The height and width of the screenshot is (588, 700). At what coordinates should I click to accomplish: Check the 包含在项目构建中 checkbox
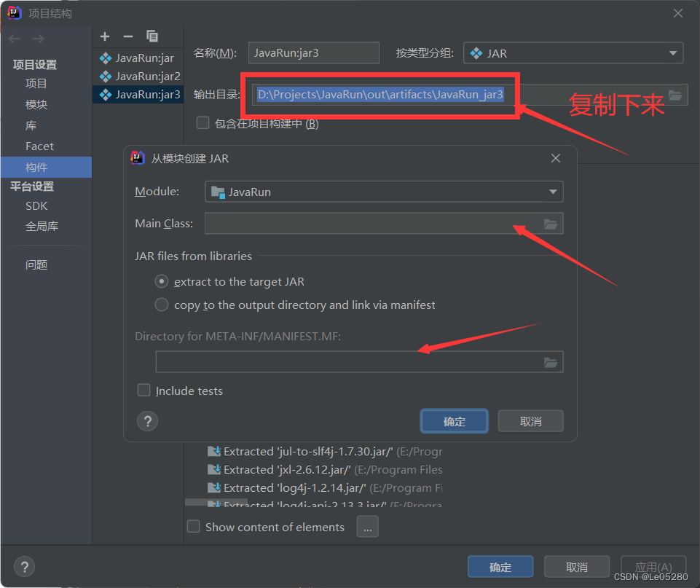click(202, 122)
